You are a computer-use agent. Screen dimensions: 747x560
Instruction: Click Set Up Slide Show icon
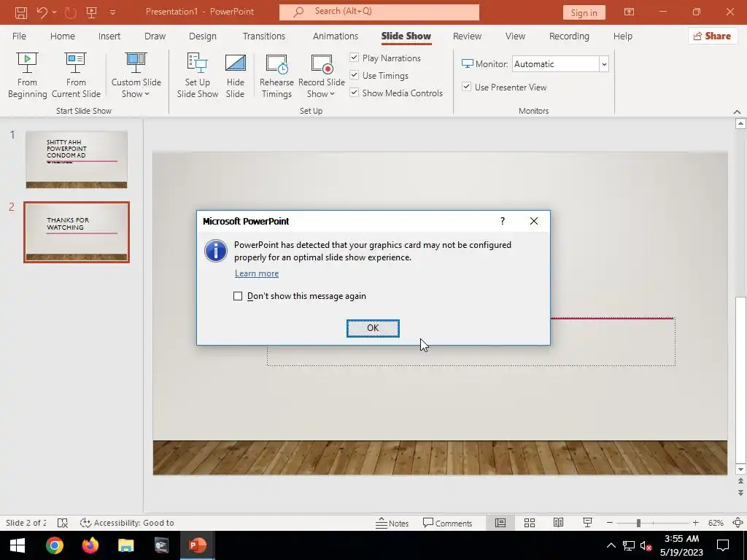[197, 75]
